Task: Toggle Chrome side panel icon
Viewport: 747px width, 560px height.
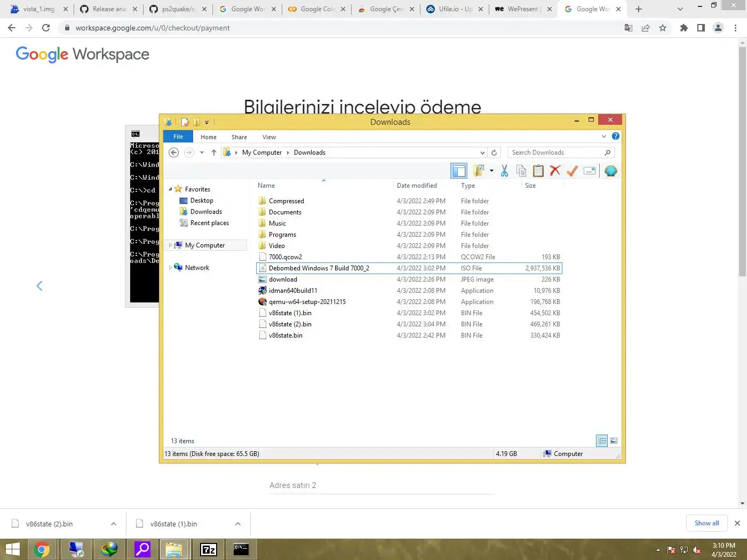Action: (x=701, y=28)
